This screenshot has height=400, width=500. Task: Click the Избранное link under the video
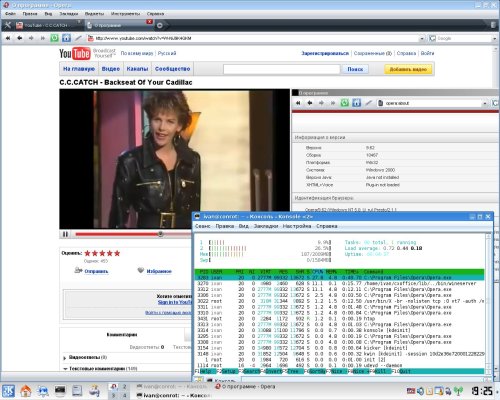pos(159,271)
